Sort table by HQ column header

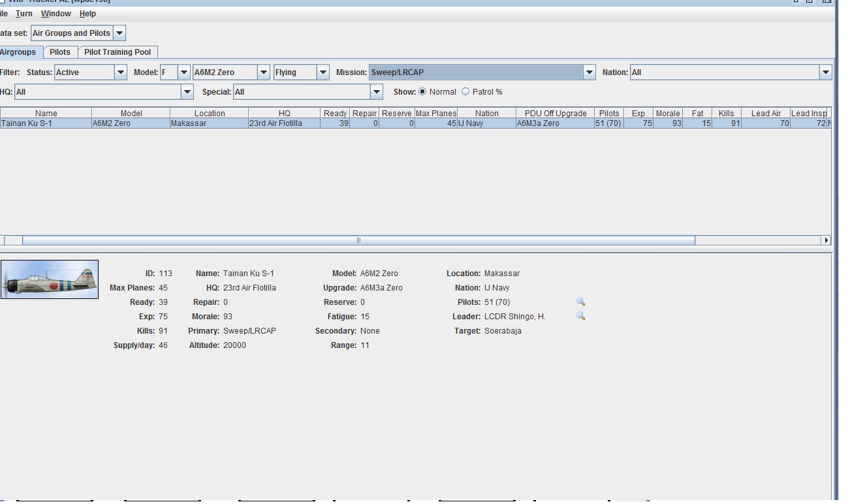(x=285, y=113)
